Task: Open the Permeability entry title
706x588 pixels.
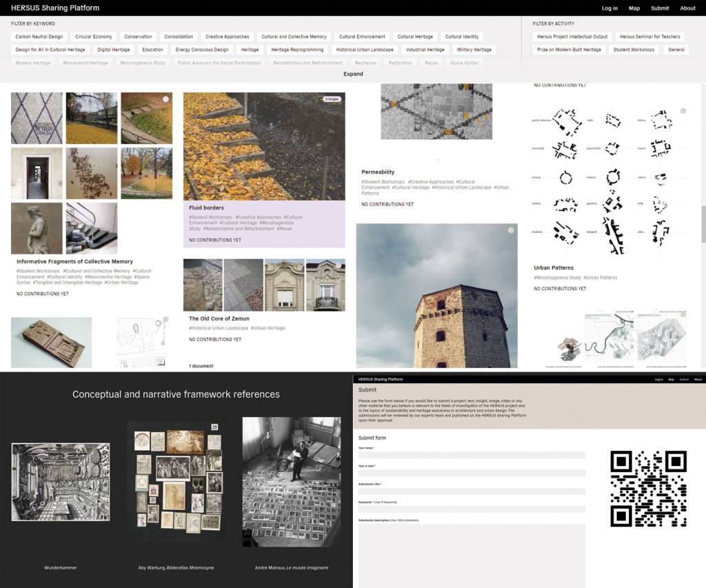Action: pos(378,172)
